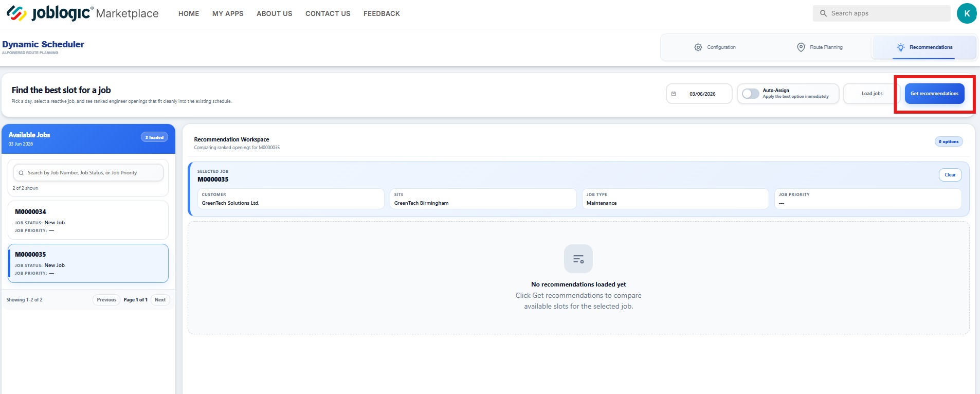Click the date field 03/06/2026
The height and width of the screenshot is (394, 980).
[699, 94]
